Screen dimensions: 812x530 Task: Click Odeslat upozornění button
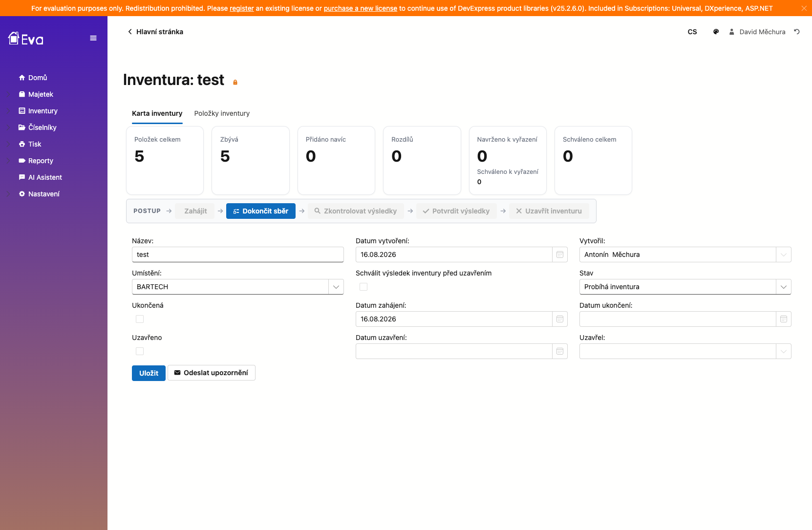click(211, 373)
